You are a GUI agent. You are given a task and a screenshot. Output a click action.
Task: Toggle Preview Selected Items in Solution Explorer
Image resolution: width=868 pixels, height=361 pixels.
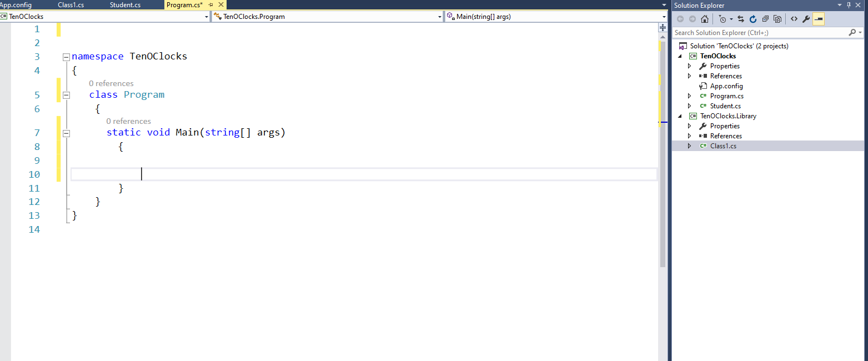point(819,18)
